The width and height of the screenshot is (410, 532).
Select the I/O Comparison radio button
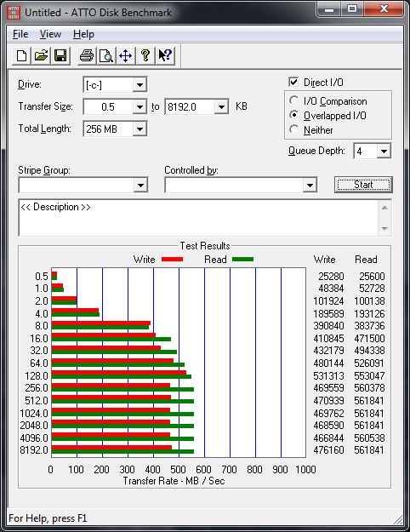coord(293,100)
